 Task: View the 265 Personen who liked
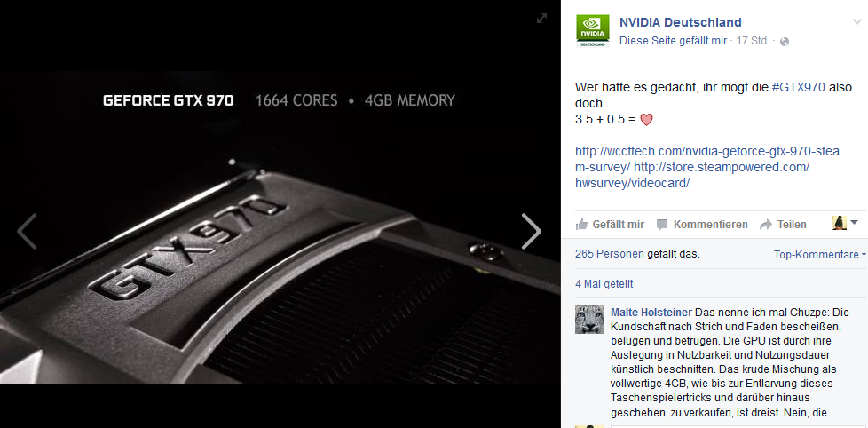click(610, 254)
